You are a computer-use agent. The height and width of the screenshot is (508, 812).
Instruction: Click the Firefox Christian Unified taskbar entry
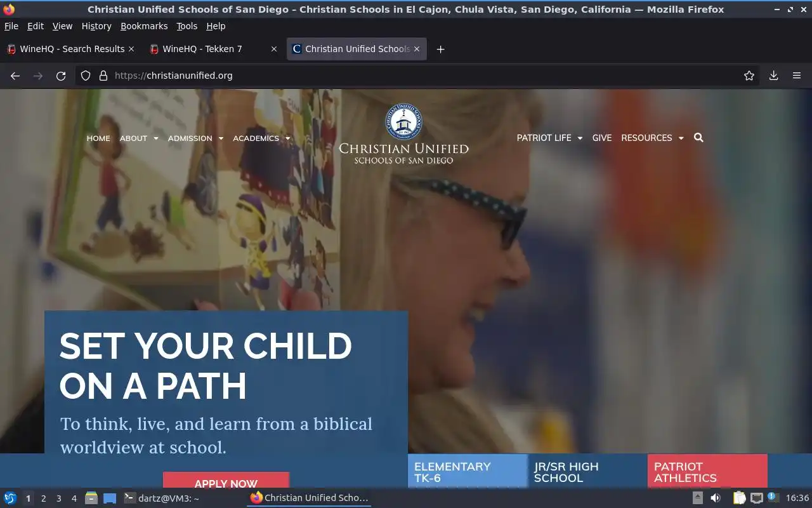tap(309, 498)
